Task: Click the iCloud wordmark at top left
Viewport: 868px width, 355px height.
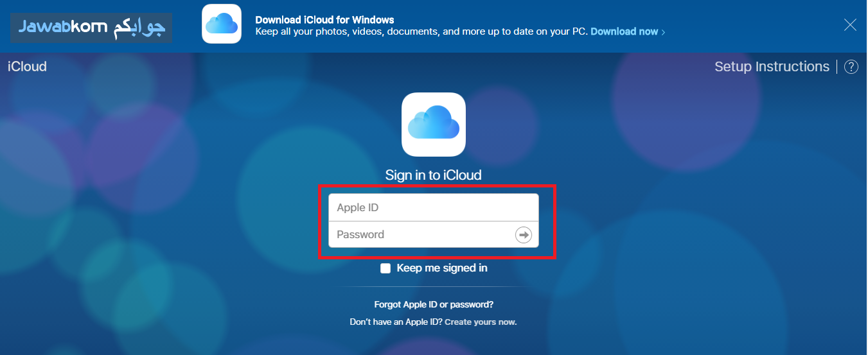Action: click(x=27, y=66)
